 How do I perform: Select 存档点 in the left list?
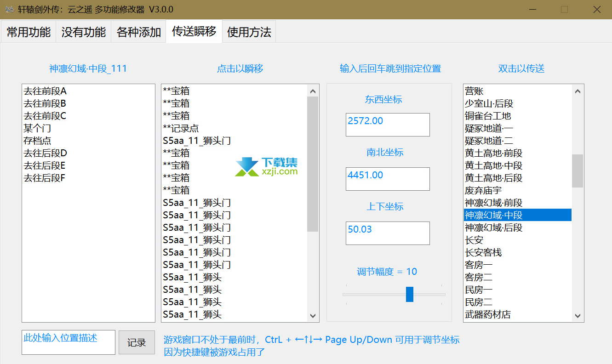(x=89, y=141)
